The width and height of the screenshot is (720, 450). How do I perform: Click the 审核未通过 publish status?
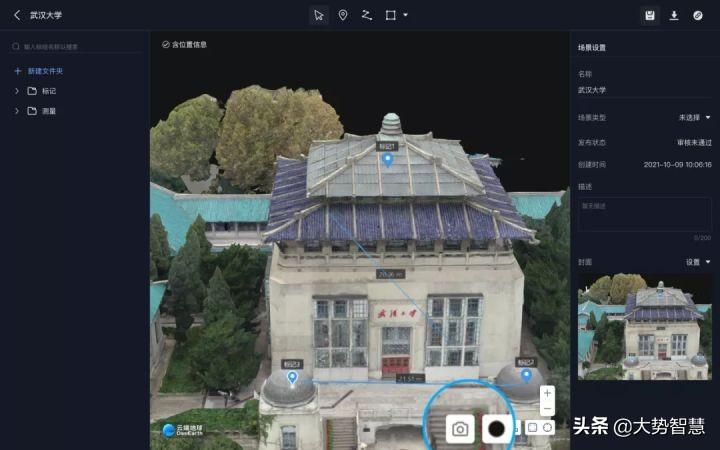point(694,143)
